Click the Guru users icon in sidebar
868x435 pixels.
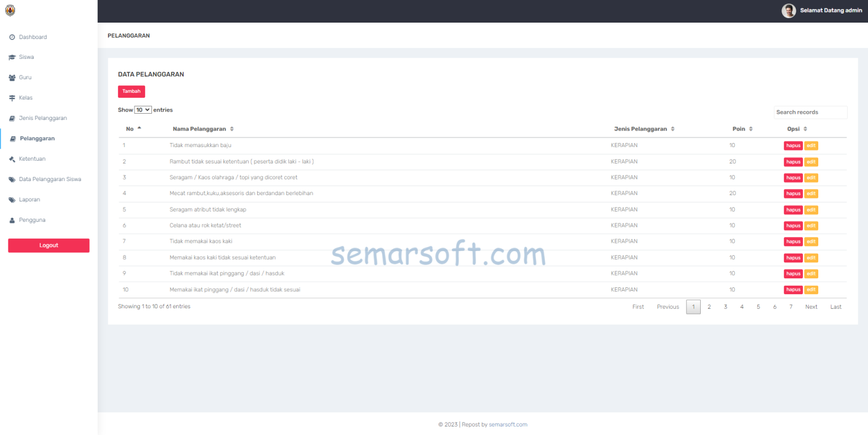[x=12, y=77]
